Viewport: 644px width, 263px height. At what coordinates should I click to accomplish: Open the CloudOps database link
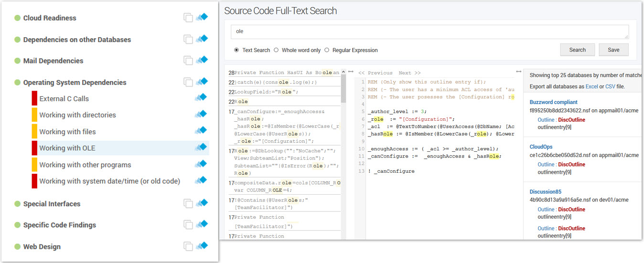(x=541, y=147)
